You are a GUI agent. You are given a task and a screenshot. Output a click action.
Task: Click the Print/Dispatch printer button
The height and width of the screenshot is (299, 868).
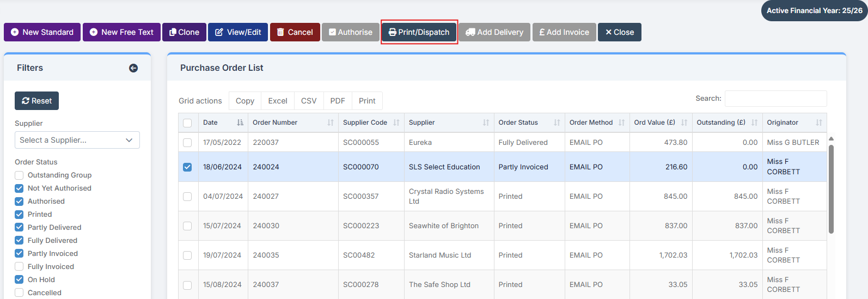click(x=419, y=32)
